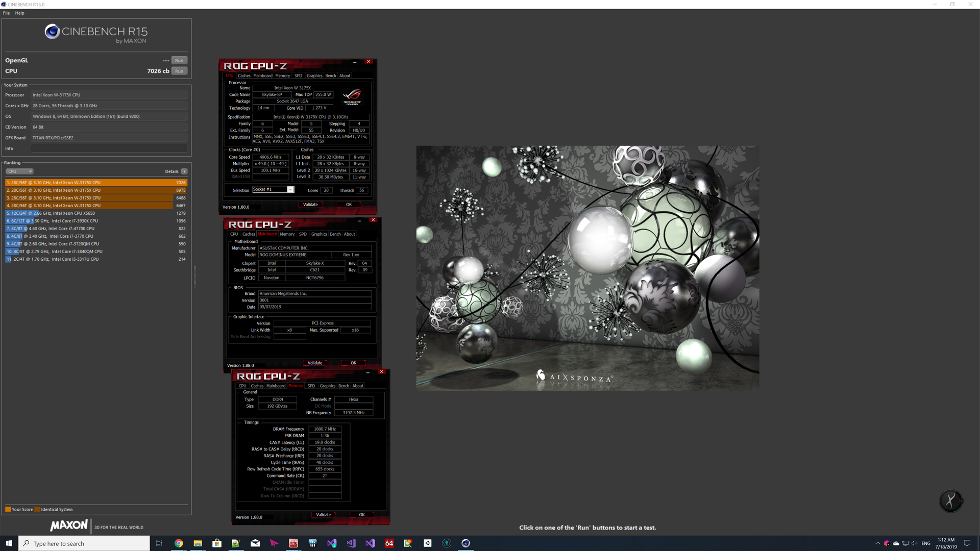This screenshot has height=551, width=980.
Task: Show hidden tray icons chevron
Action: pyautogui.click(x=877, y=543)
